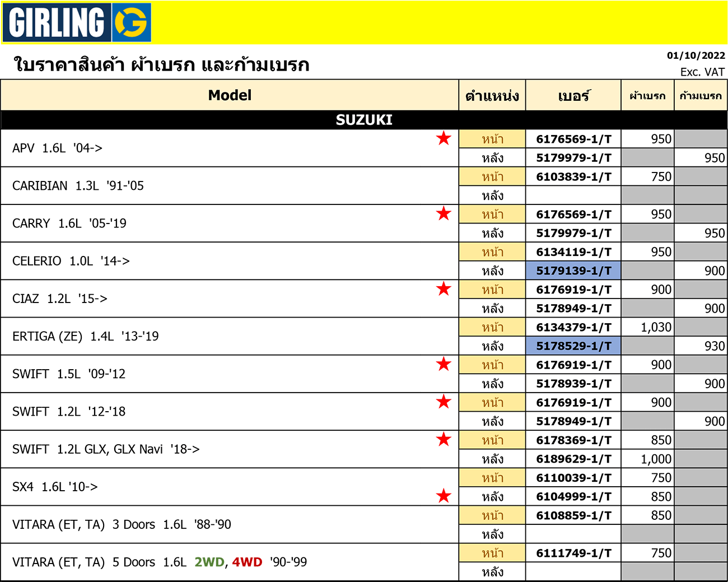The width and height of the screenshot is (728, 582).
Task: Select model "CARIBIAN 1.3L '91-'05"
Action: pyautogui.click(x=78, y=185)
